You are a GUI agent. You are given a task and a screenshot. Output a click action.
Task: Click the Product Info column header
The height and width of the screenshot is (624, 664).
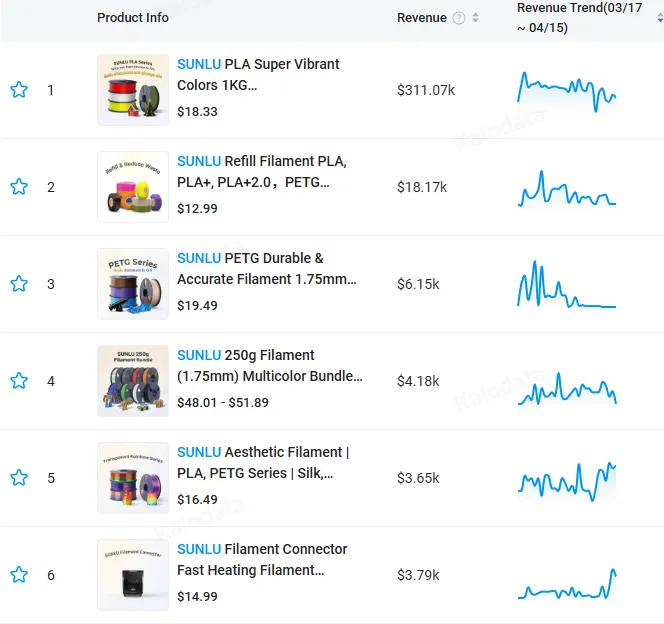[133, 18]
